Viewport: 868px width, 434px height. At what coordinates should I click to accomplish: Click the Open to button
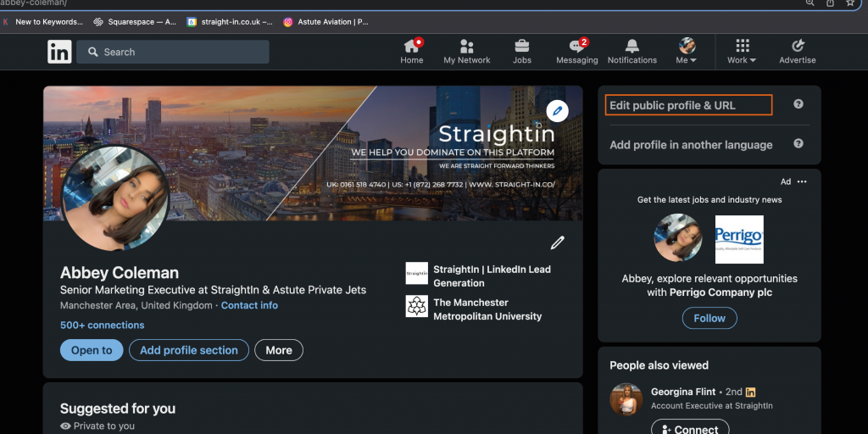(x=92, y=350)
